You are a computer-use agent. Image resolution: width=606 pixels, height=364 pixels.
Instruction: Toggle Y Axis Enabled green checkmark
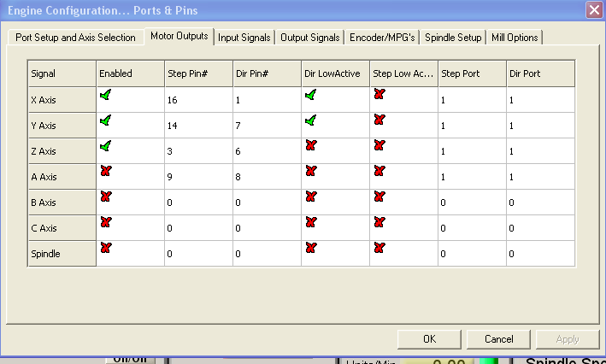(105, 121)
